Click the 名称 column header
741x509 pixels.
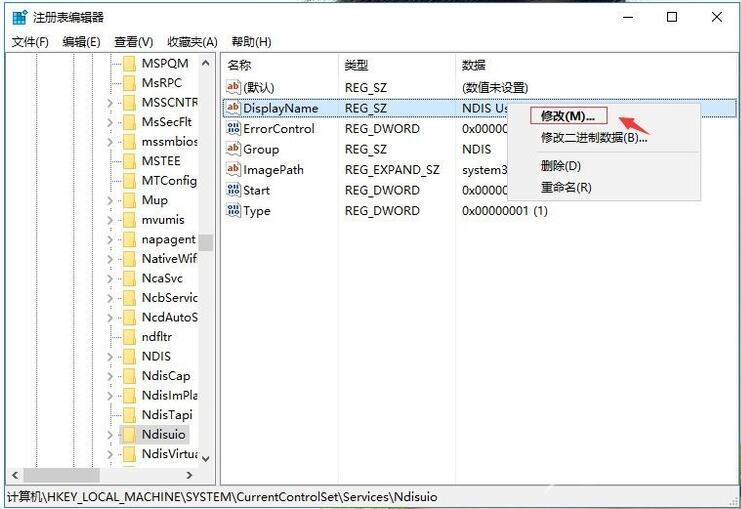click(240, 65)
